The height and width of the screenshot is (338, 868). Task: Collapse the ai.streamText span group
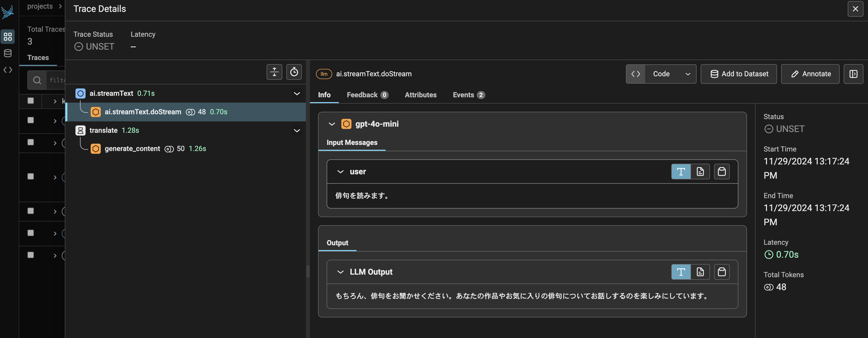[297, 93]
